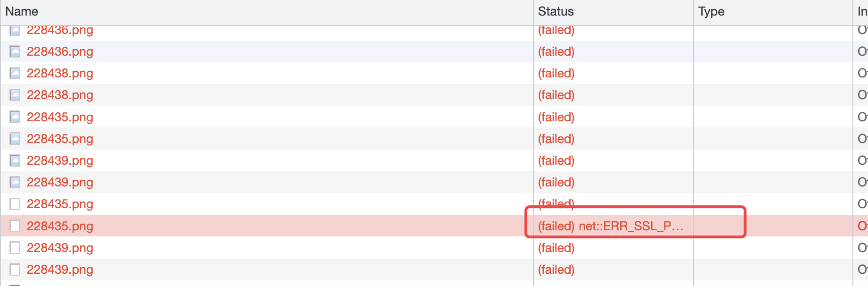Screen dimensions: 868x286
Task: Sort requests by the Name column header
Action: pos(22,11)
